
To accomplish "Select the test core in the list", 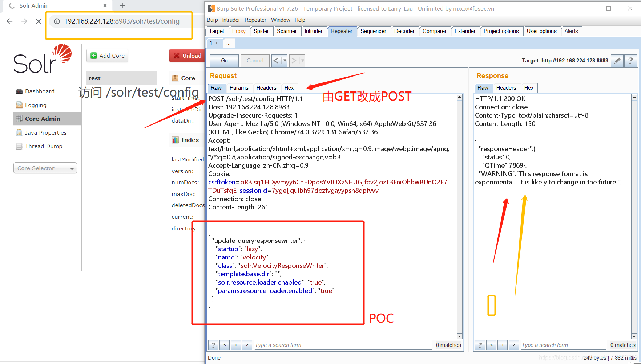I will (122, 78).
